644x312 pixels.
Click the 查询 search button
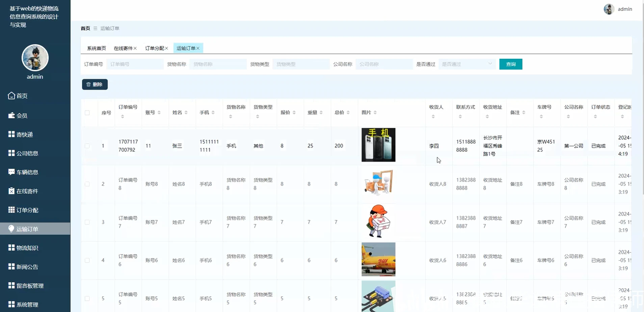[x=511, y=64]
